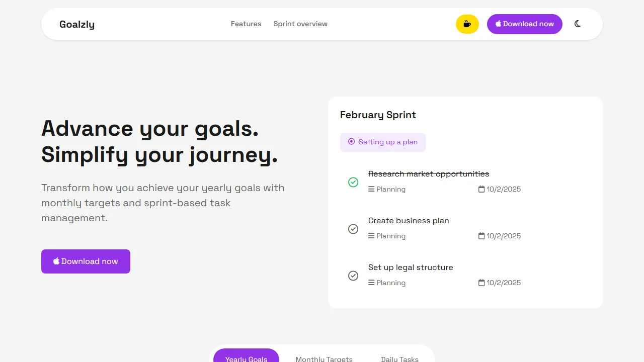The height and width of the screenshot is (362, 644).
Task: Uncheck Research market opportunities completion circle
Action: (x=353, y=182)
